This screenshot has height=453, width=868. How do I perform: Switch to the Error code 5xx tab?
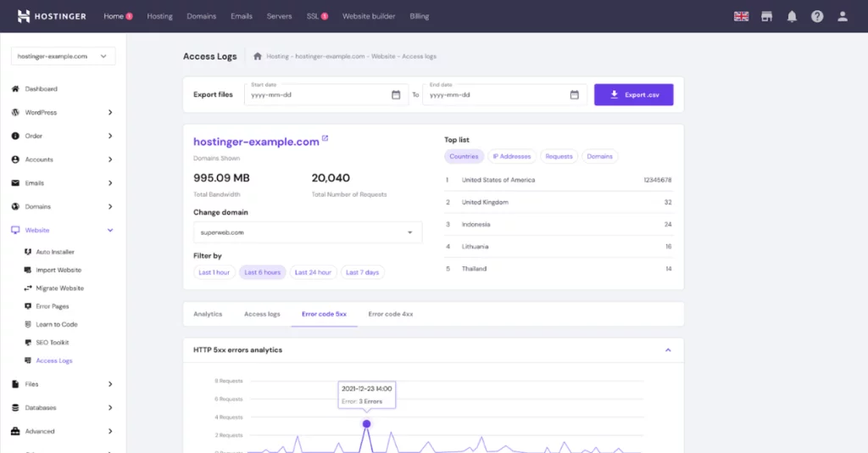click(x=324, y=314)
